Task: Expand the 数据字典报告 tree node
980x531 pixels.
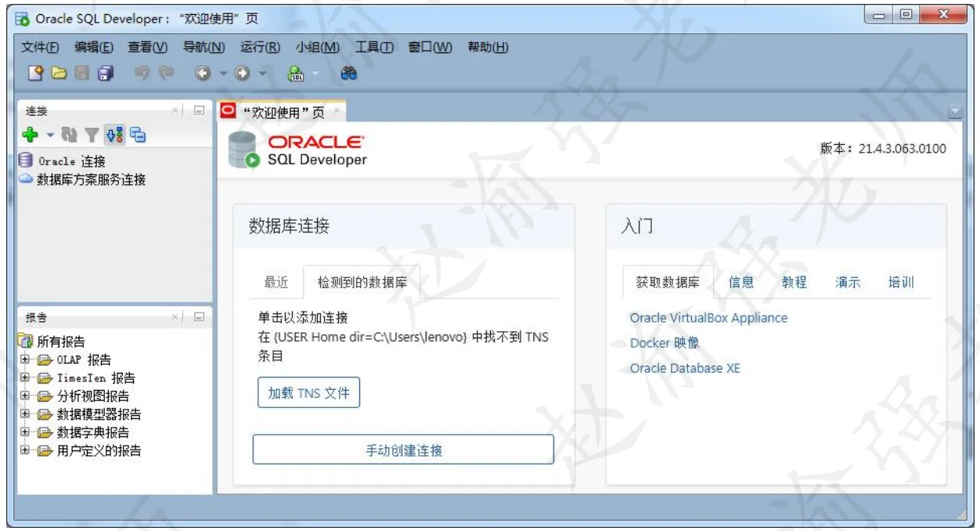Action: 25,432
